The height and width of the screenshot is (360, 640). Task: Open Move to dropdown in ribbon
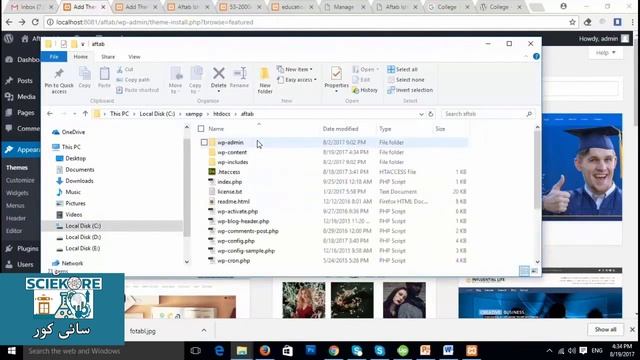(x=176, y=80)
